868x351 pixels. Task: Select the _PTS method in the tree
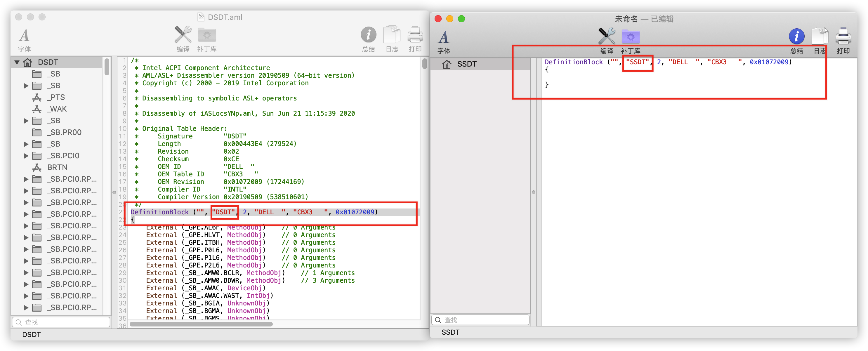click(x=55, y=97)
